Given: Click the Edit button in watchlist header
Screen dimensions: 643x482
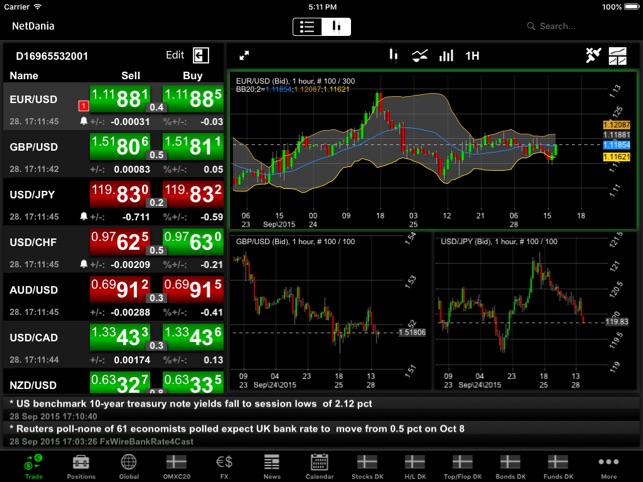Looking at the screenshot, I should pyautogui.click(x=174, y=56).
